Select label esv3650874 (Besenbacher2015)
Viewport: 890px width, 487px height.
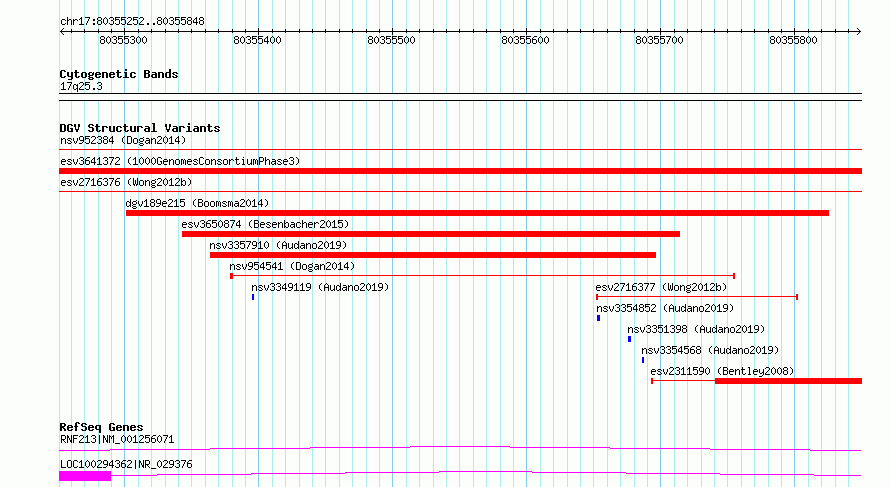coord(265,224)
